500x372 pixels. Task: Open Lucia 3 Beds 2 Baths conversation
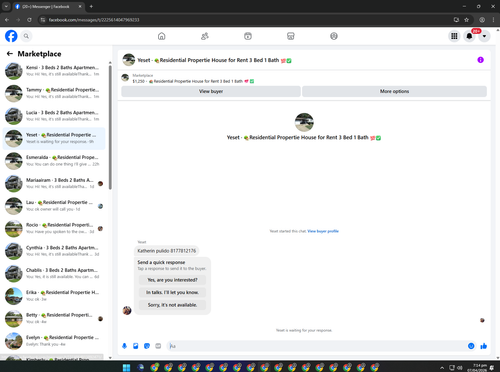click(54, 116)
